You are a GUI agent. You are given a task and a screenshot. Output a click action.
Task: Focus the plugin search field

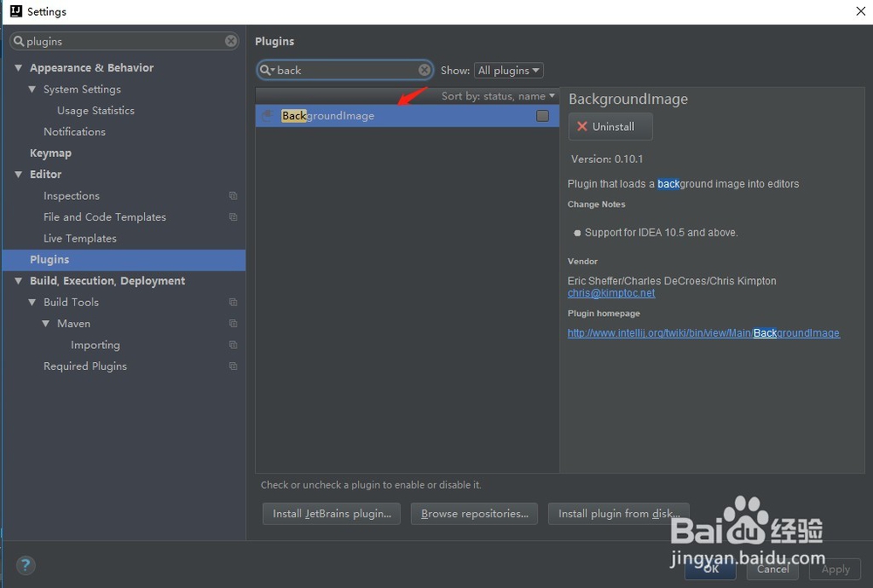pyautogui.click(x=345, y=70)
